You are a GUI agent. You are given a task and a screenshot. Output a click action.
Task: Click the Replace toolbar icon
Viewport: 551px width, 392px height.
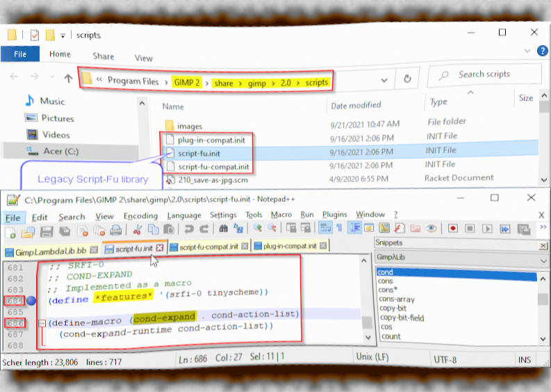(238, 229)
